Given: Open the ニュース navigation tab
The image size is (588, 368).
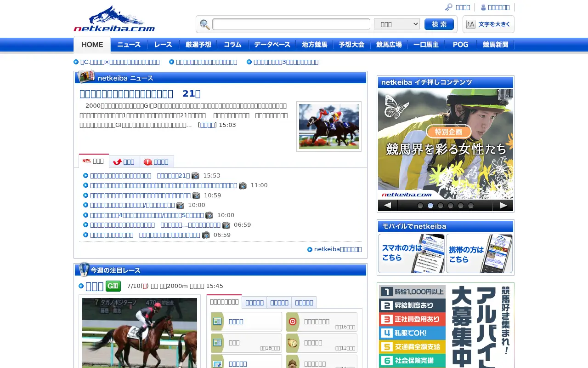Looking at the screenshot, I should [129, 45].
